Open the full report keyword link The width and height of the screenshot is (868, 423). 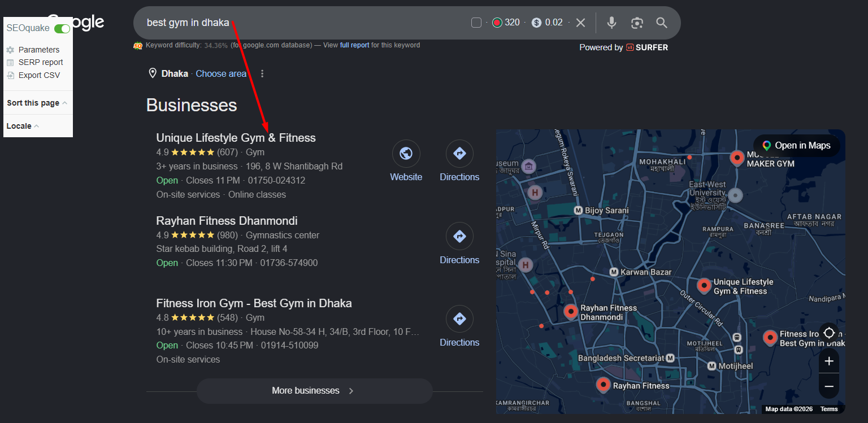coord(354,45)
